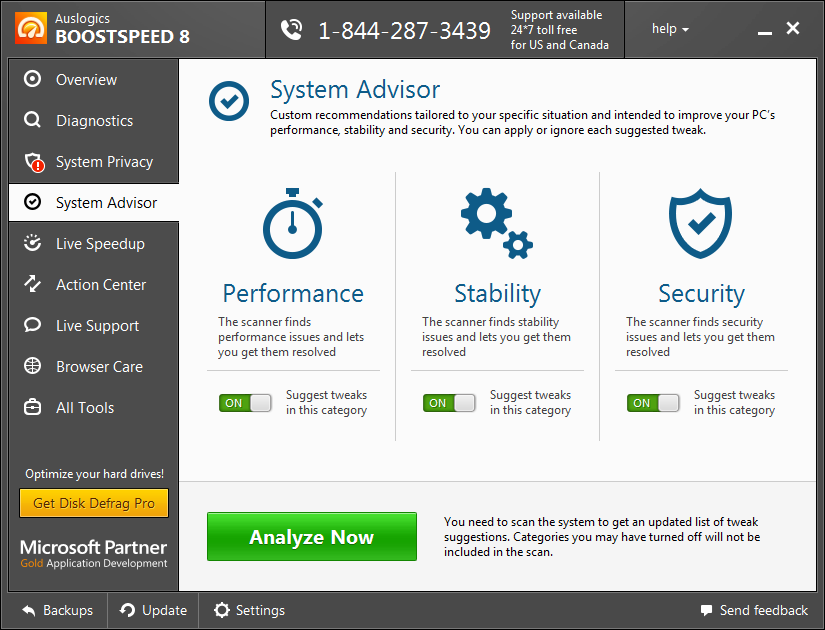Screen dimensions: 825x630
Task: Click the Diagnostics magnifier icon
Action: [x=32, y=120]
